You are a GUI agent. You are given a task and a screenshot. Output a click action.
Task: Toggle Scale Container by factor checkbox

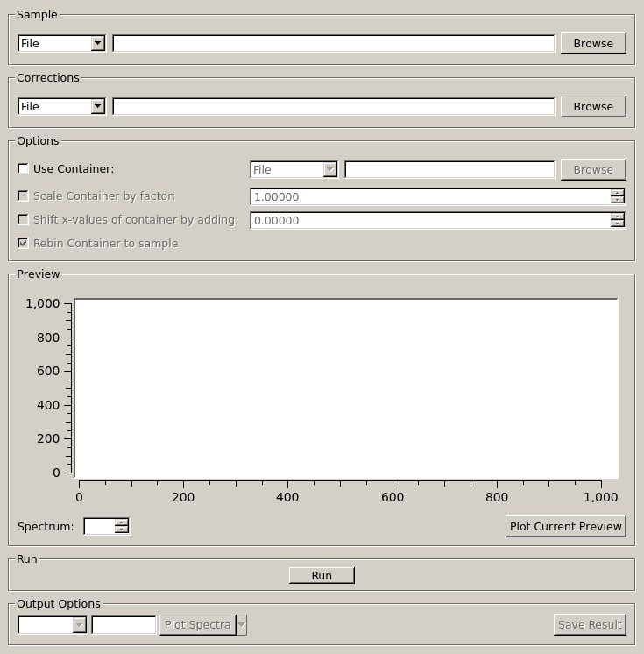24,196
